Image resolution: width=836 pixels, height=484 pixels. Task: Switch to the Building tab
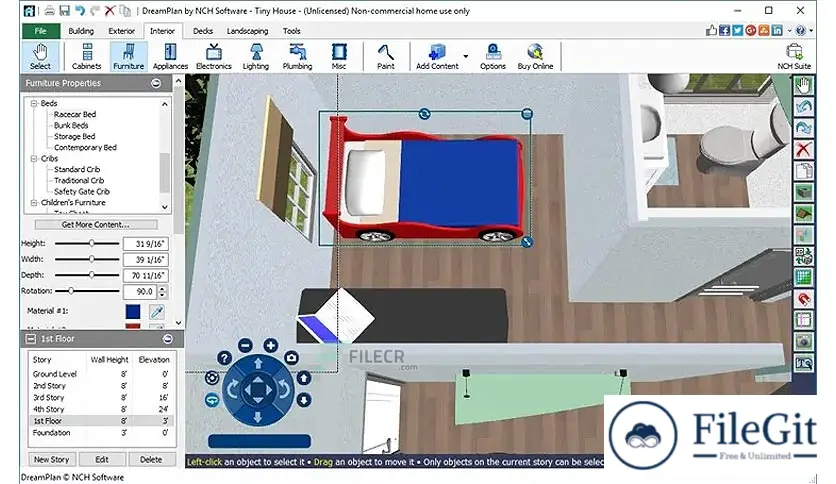81,31
